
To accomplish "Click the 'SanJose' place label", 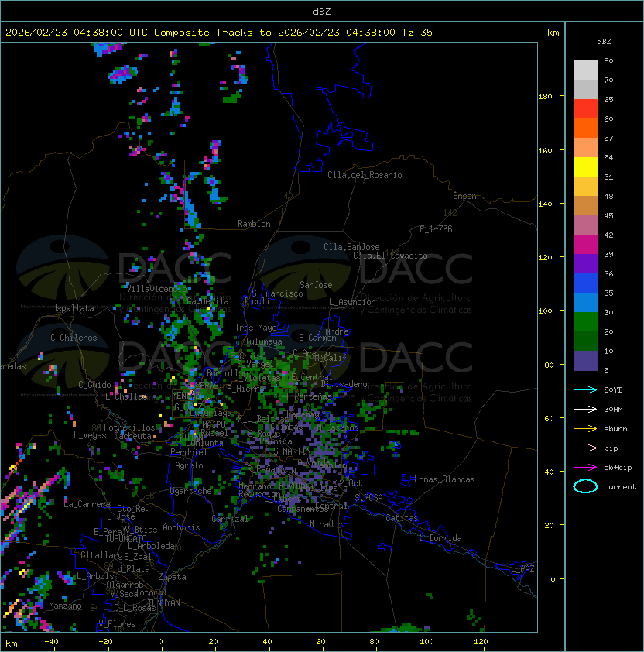I will coord(316,285).
